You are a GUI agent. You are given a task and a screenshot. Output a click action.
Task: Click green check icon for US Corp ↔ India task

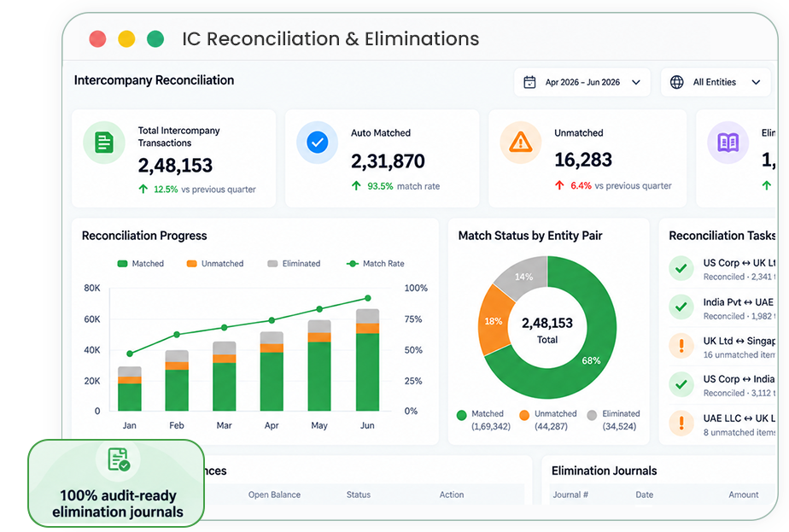681,384
